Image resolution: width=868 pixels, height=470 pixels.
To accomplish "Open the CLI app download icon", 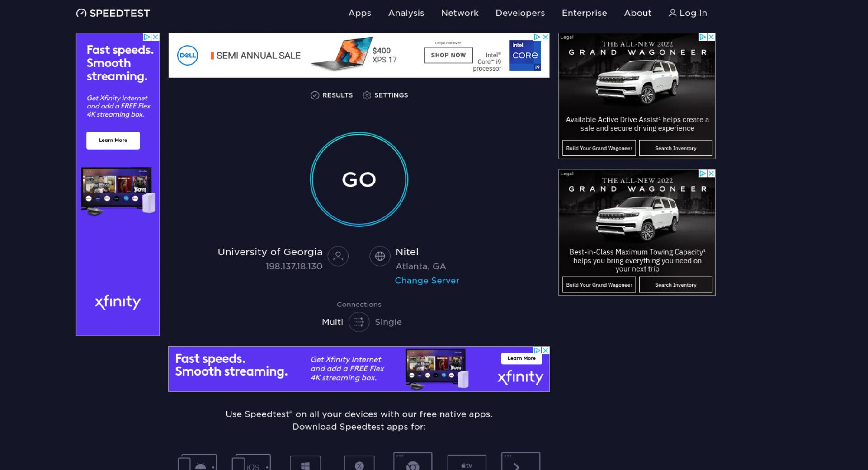I will pos(520,461).
